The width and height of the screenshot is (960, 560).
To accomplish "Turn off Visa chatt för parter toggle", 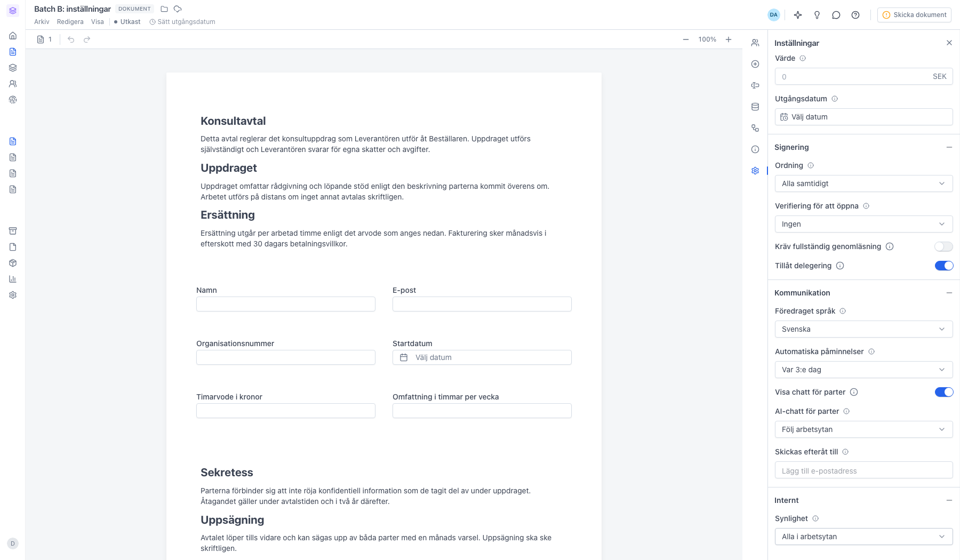I will pyautogui.click(x=943, y=392).
